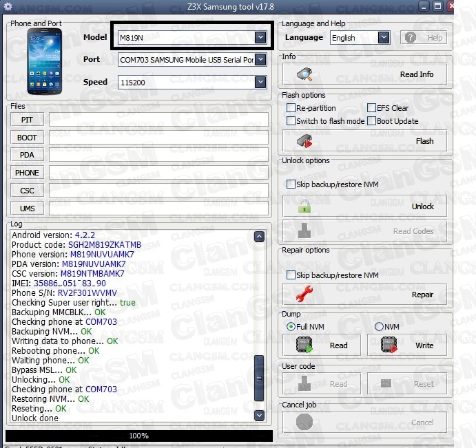Click the Dump Write chip icon
The width and height of the screenshot is (476, 448).
(x=389, y=345)
